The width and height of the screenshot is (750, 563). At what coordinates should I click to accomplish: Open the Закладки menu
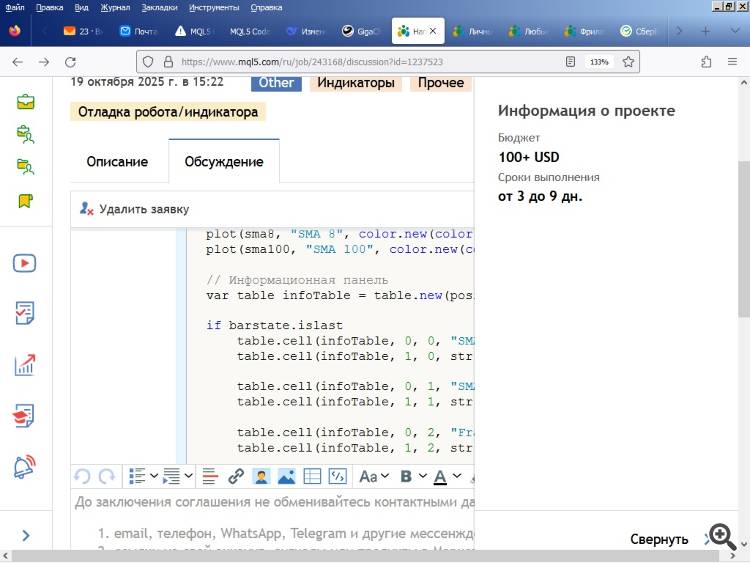(x=159, y=8)
